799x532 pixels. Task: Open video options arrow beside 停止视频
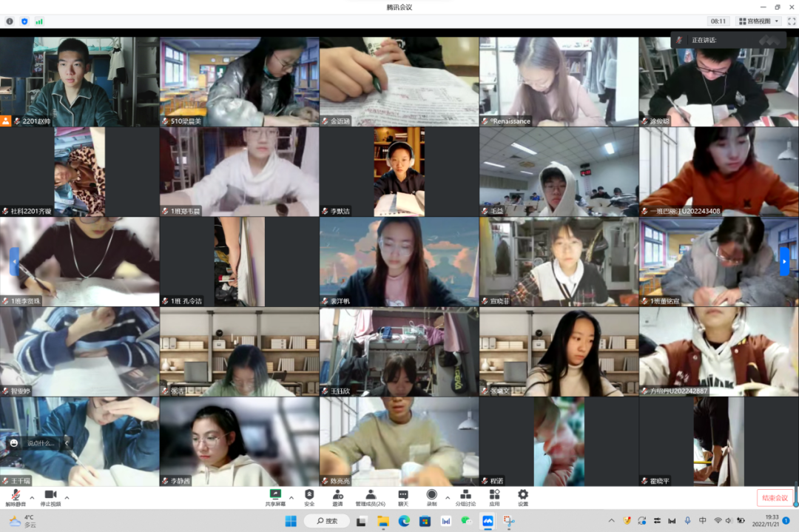click(67, 497)
